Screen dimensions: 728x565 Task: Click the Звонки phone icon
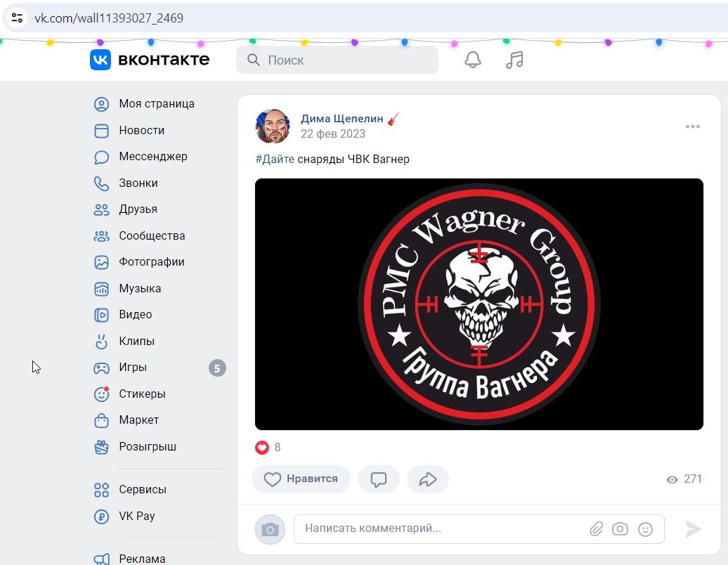pos(101,183)
